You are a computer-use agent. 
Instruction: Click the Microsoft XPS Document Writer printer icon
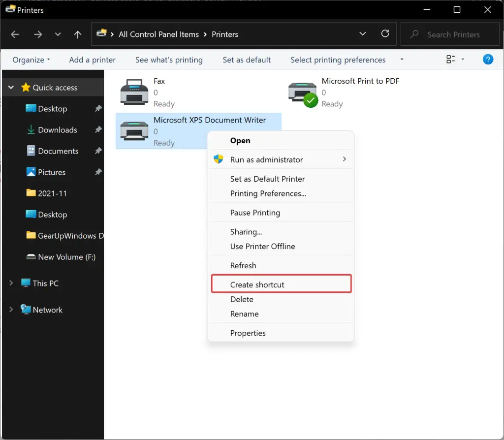click(x=134, y=131)
